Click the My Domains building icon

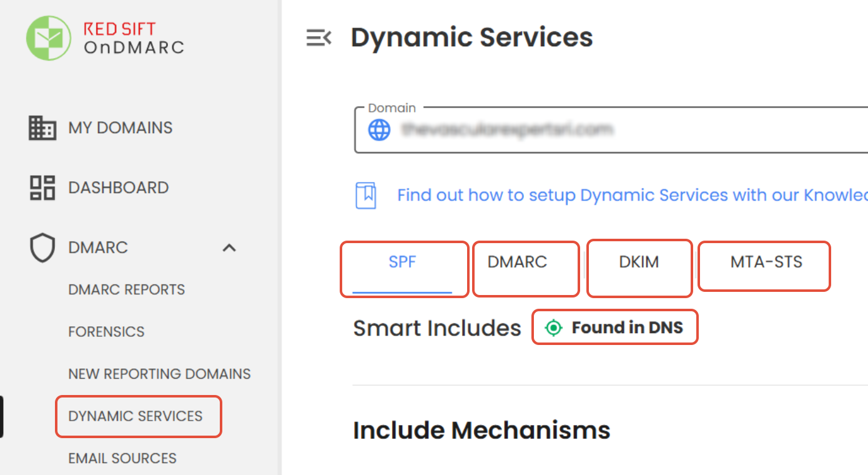tap(42, 127)
